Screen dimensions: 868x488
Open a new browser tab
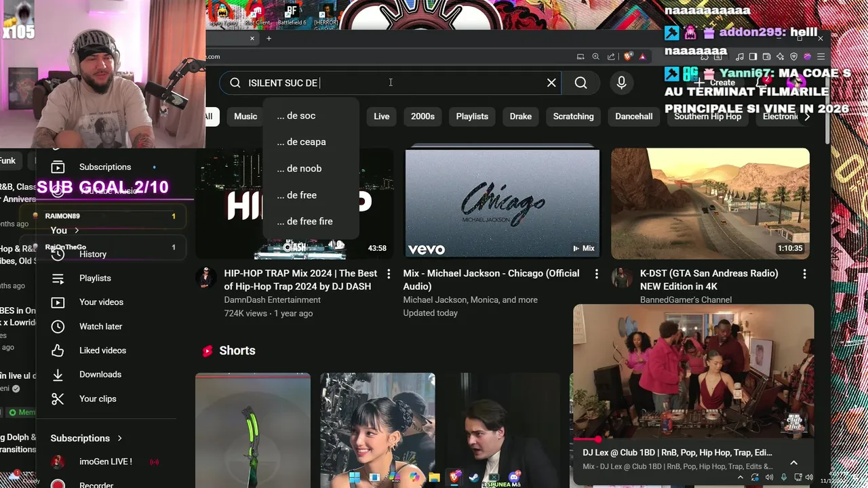point(269,39)
